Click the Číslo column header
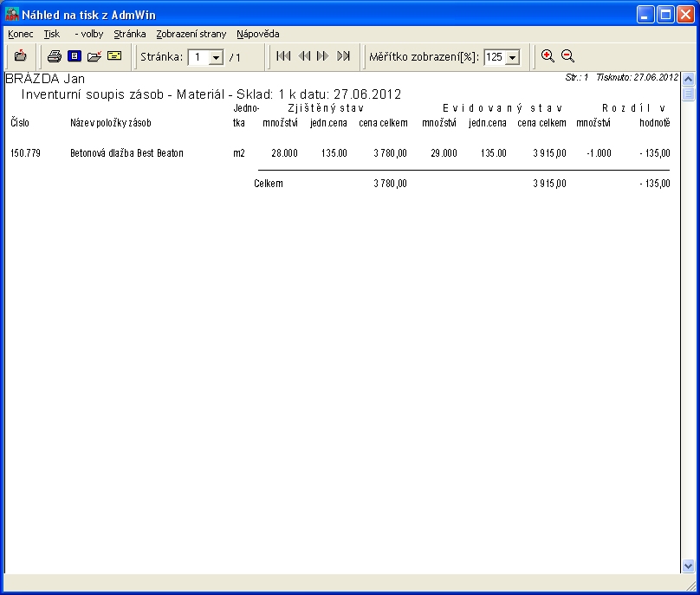 20,123
